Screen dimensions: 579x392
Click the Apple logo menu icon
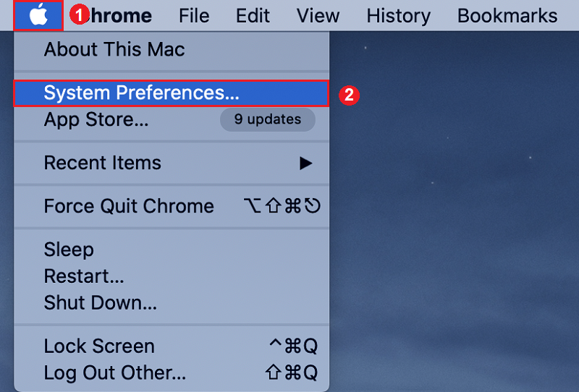pos(38,15)
